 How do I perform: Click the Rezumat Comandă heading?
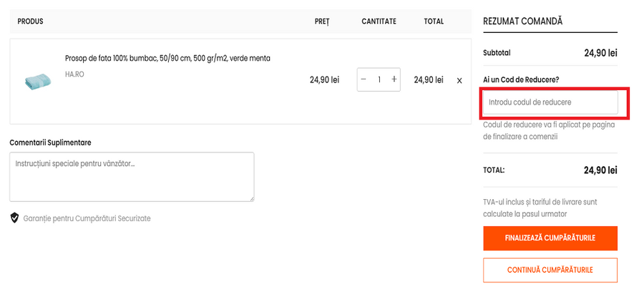coord(523,21)
